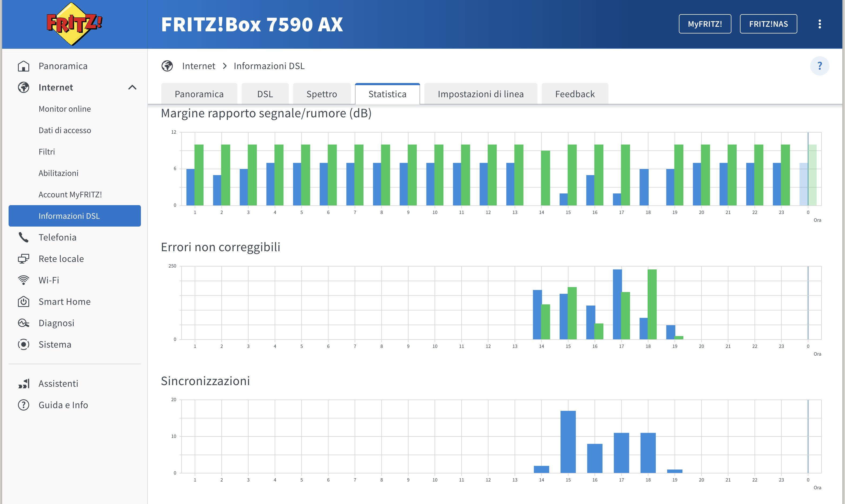Open the Impostazioni di linea tab
Screen dimensions: 845x504
click(x=480, y=94)
